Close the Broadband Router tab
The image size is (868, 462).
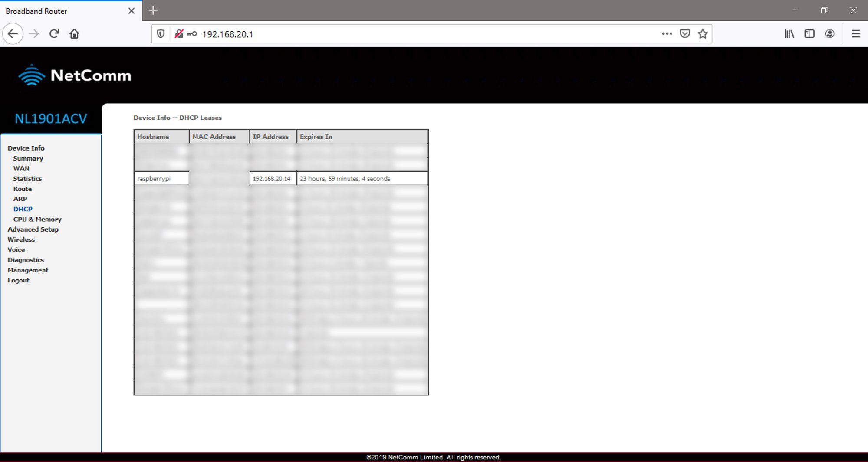(132, 11)
